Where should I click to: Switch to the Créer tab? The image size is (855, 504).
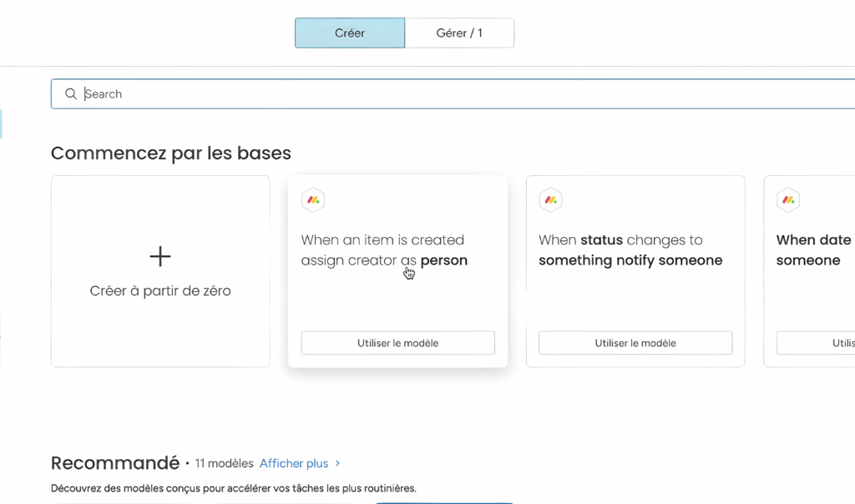(350, 33)
